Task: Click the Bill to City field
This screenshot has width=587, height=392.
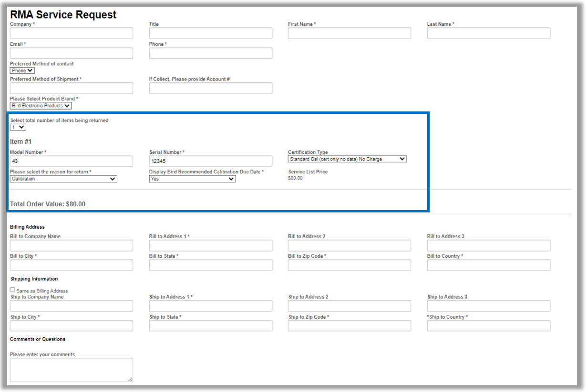Action: tap(72, 265)
